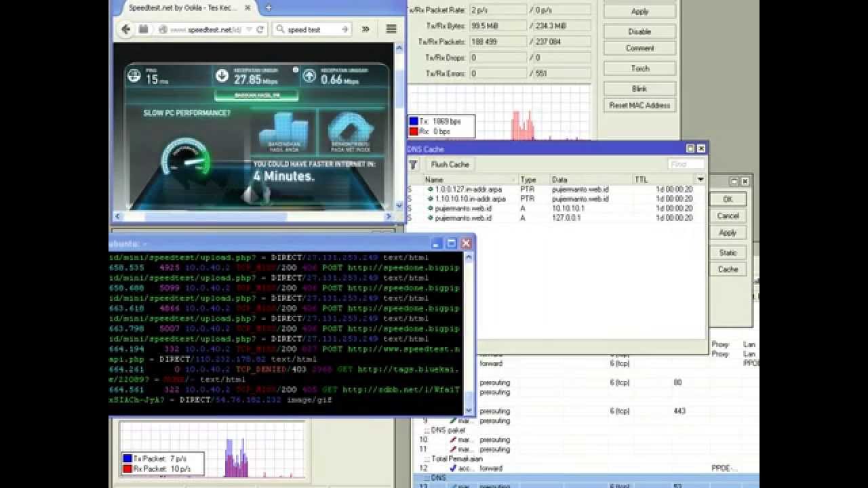
Task: Click the speedtest.net URL field
Action: click(x=205, y=30)
